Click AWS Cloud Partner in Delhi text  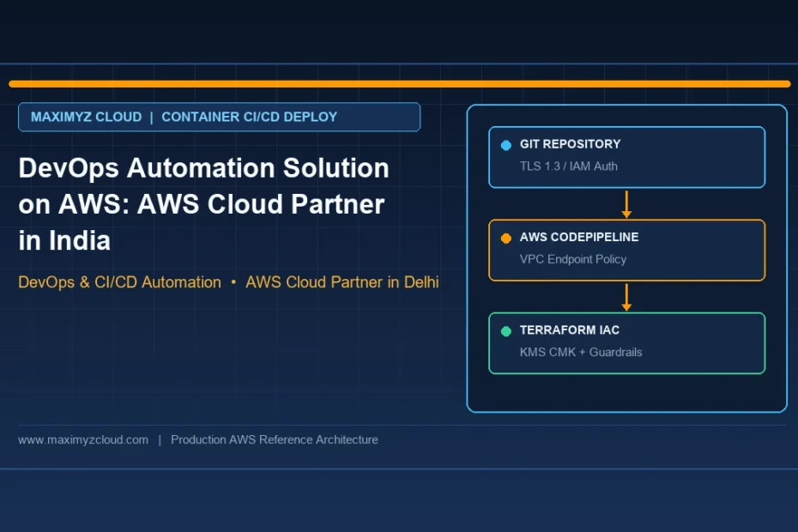342,282
